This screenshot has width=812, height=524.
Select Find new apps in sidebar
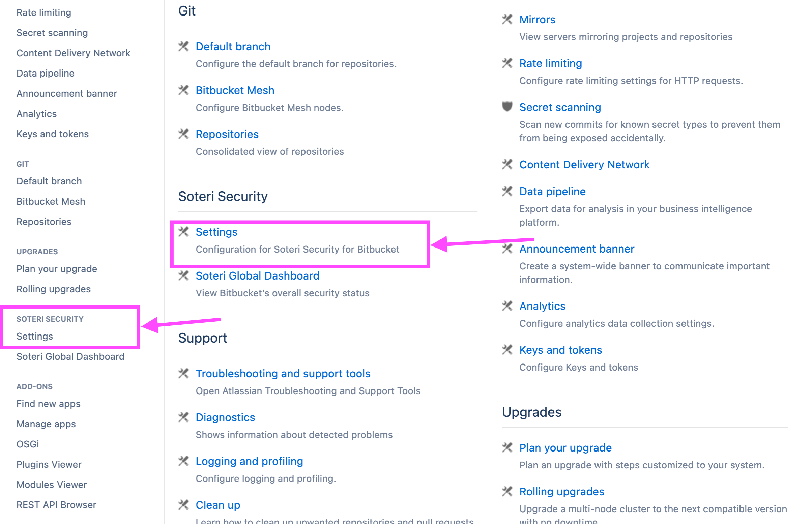click(48, 404)
